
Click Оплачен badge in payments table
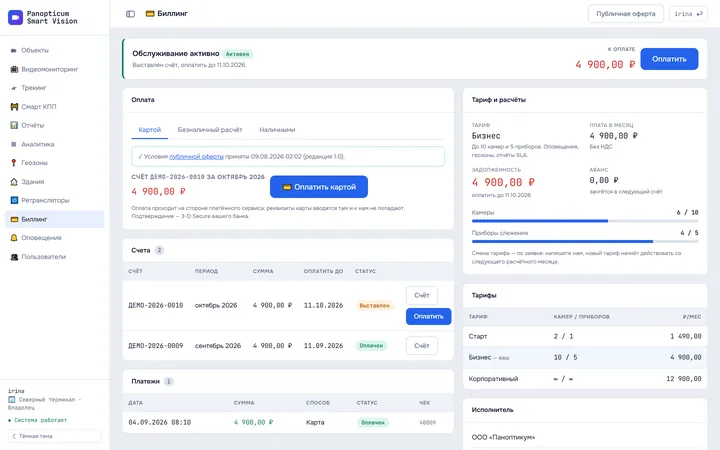[372, 422]
